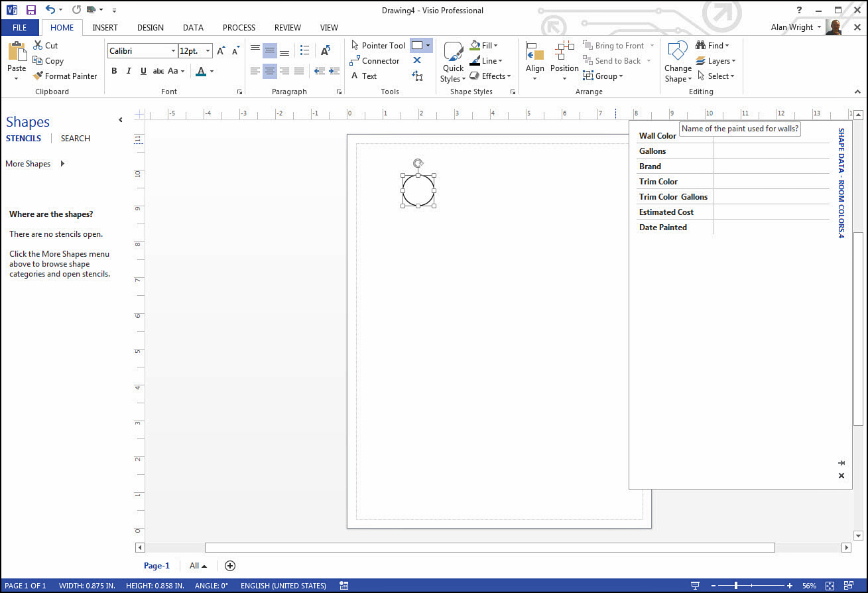This screenshot has height=593, width=868.
Task: Click the Decrease Indent icon
Action: click(320, 71)
